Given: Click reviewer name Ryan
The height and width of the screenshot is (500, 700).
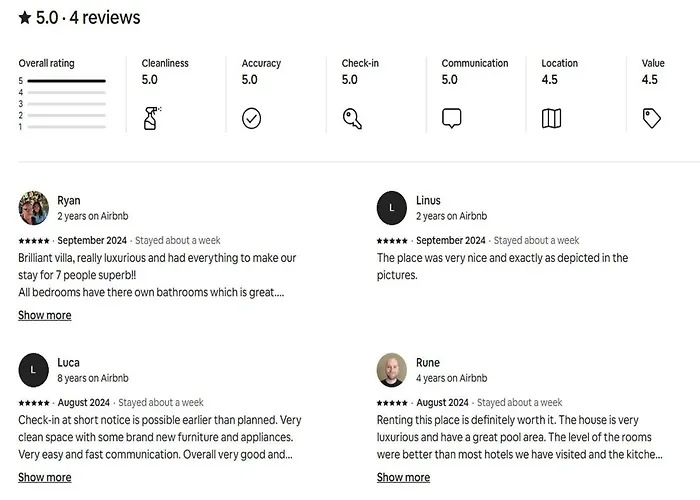Looking at the screenshot, I should (69, 200).
